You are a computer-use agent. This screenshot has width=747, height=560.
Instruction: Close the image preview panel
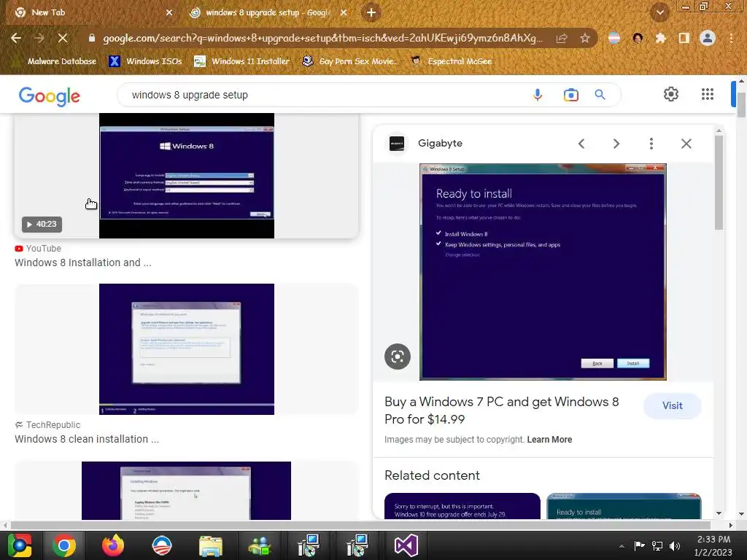tap(686, 144)
